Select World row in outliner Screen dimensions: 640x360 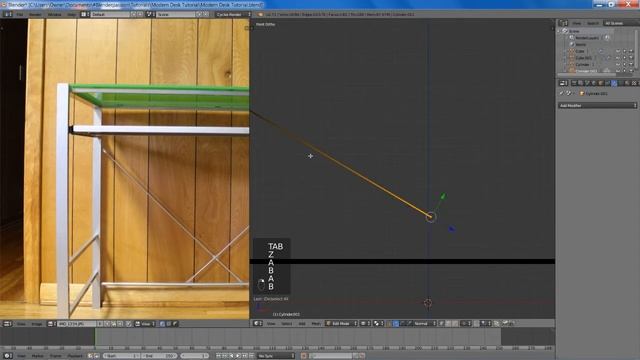581,44
